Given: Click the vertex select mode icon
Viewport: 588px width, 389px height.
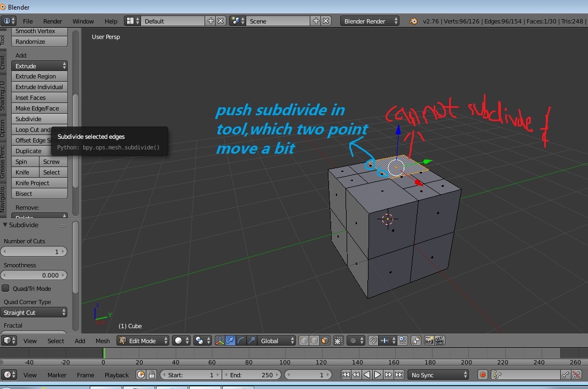Looking at the screenshot, I should [x=303, y=340].
